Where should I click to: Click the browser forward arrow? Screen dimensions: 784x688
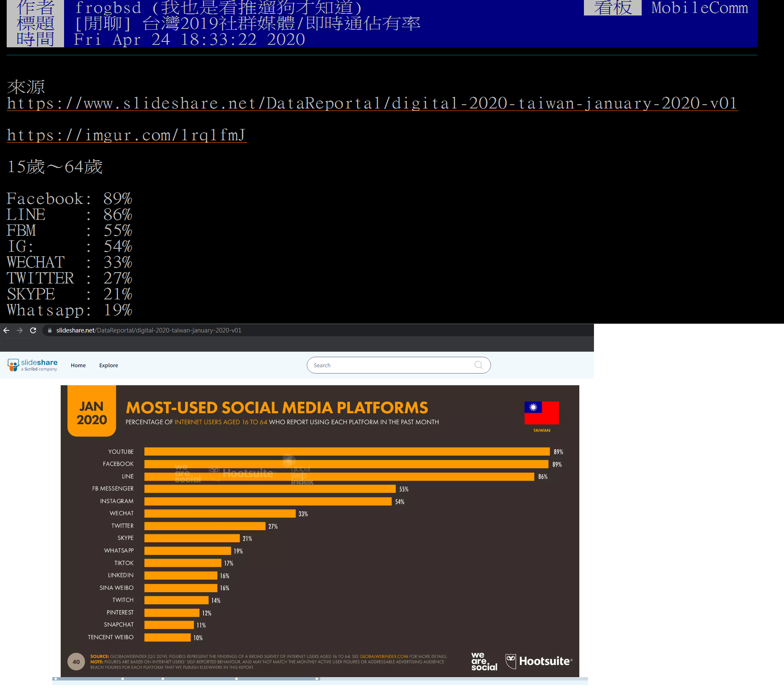[20, 330]
